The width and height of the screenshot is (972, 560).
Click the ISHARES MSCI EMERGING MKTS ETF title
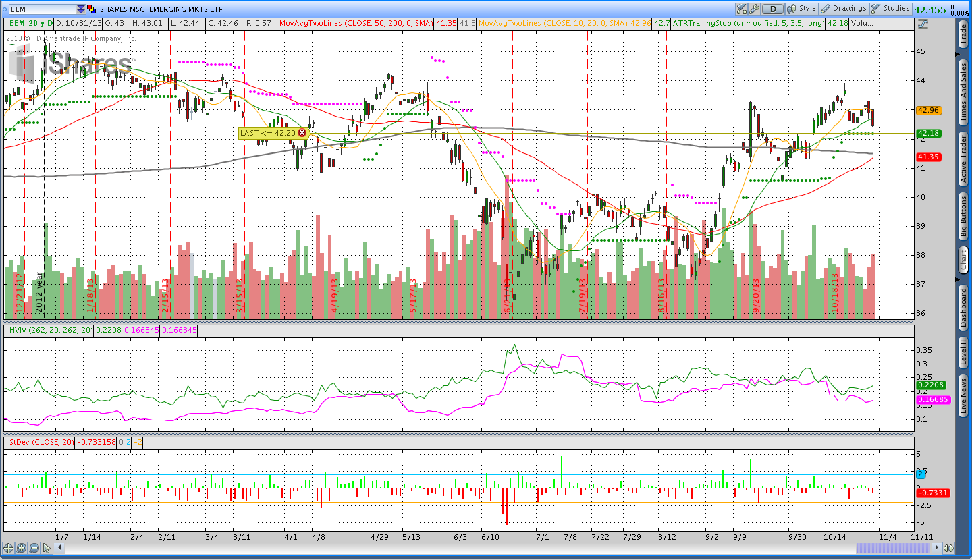[x=160, y=9]
